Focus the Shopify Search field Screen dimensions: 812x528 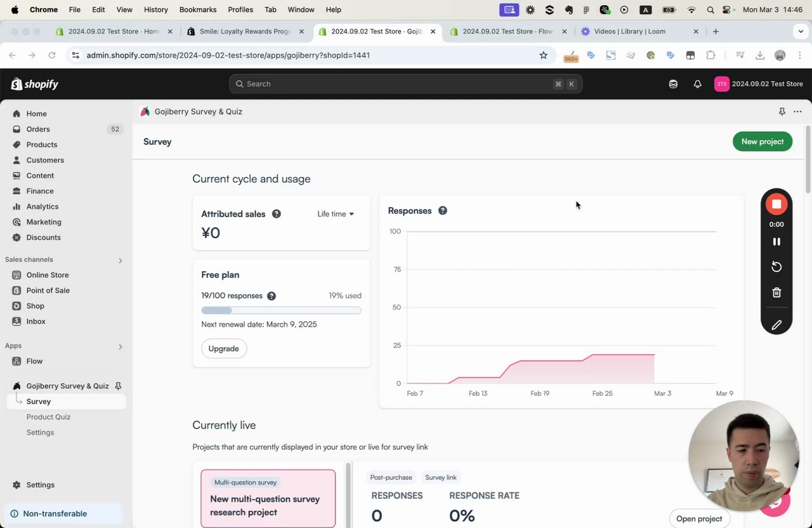406,84
